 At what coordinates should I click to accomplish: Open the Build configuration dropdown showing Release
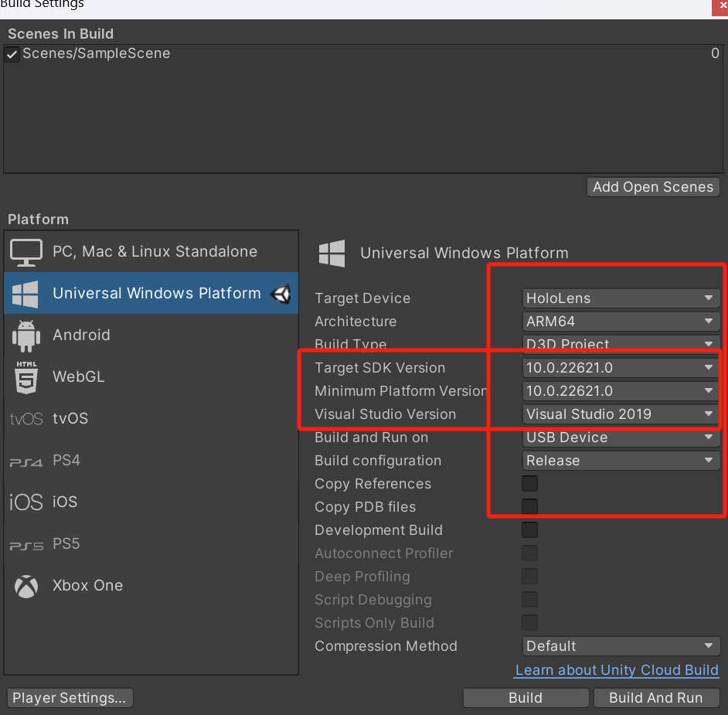(621, 461)
